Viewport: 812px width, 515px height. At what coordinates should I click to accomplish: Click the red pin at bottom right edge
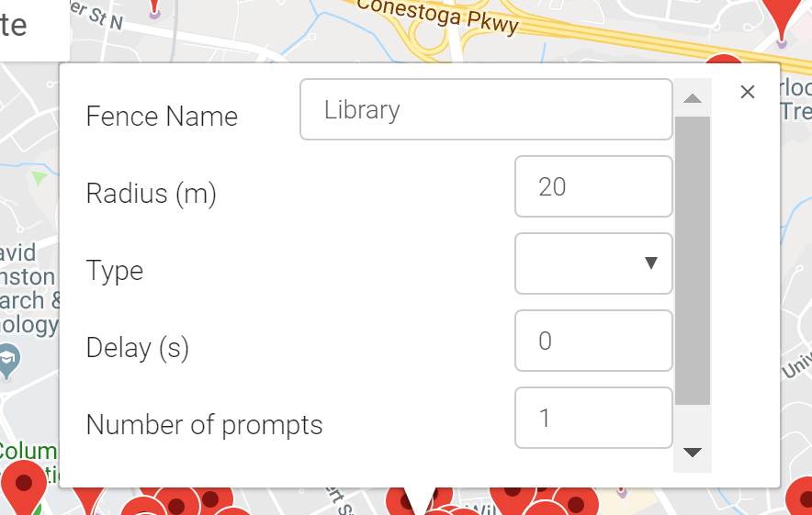click(800, 496)
